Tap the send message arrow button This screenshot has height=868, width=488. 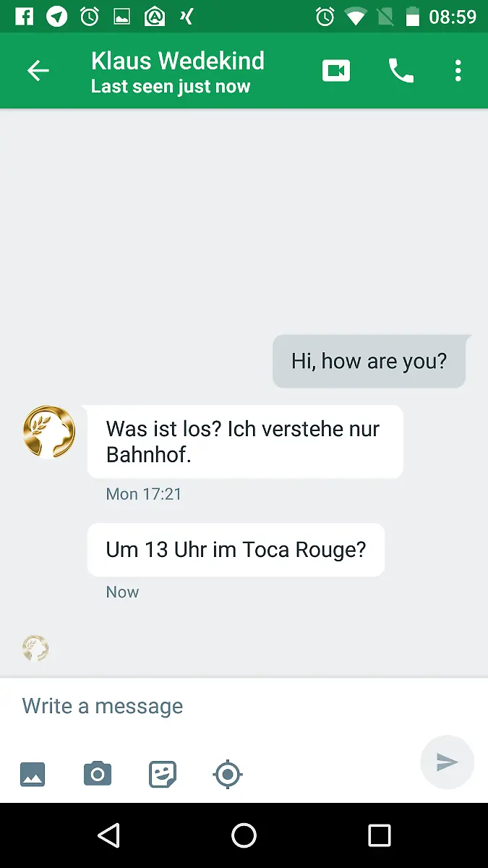click(x=447, y=762)
